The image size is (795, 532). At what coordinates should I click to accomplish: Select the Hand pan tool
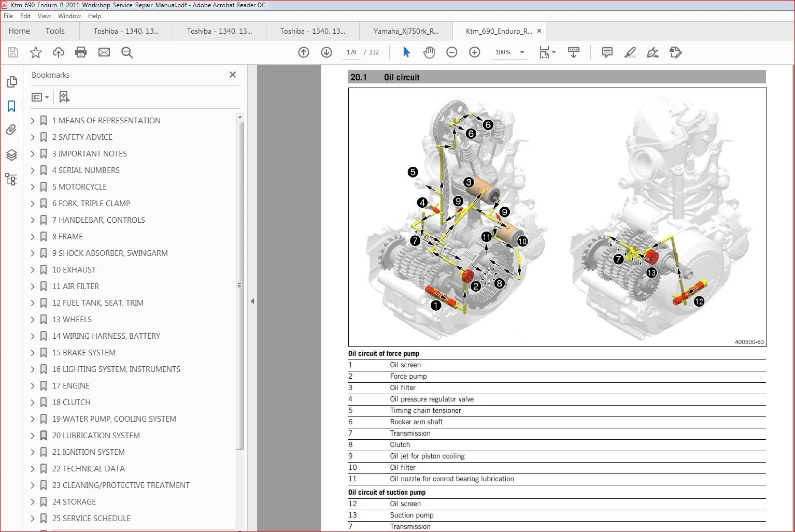coord(429,52)
